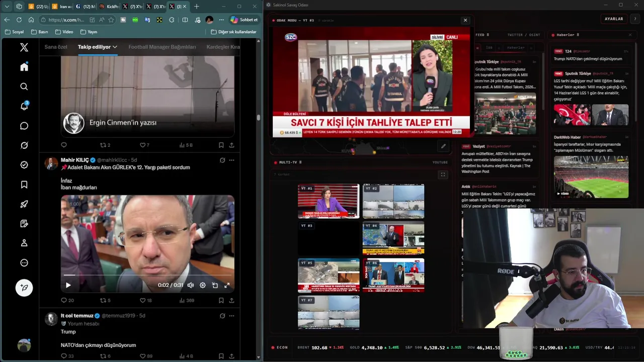Switch to the KickPe browser tab
Viewport: 644px width, 362px height.
coord(109,7)
